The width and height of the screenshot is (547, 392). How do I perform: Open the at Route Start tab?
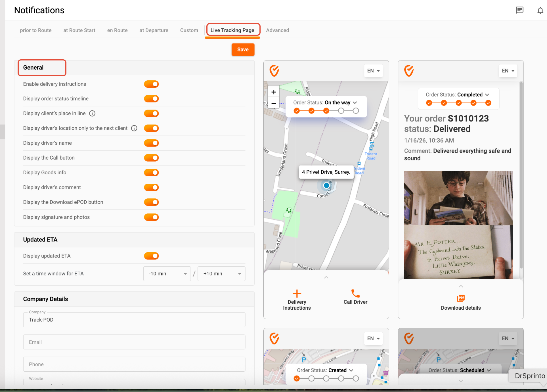pyautogui.click(x=79, y=30)
